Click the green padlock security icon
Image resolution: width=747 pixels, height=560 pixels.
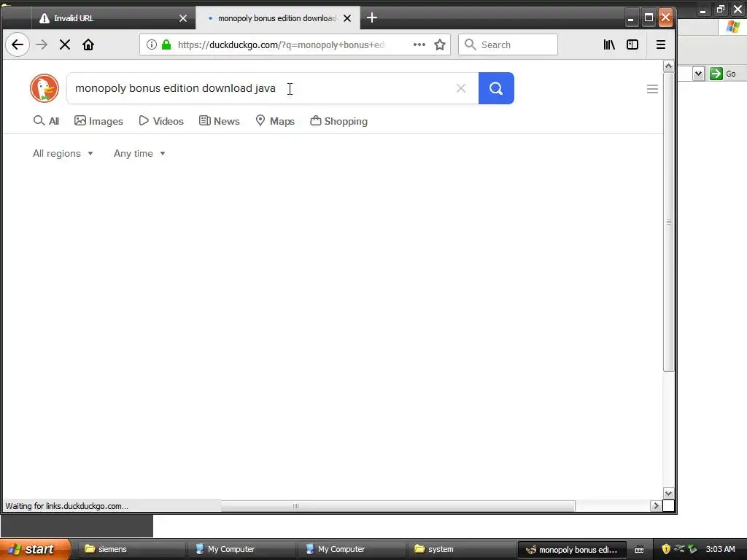click(166, 44)
